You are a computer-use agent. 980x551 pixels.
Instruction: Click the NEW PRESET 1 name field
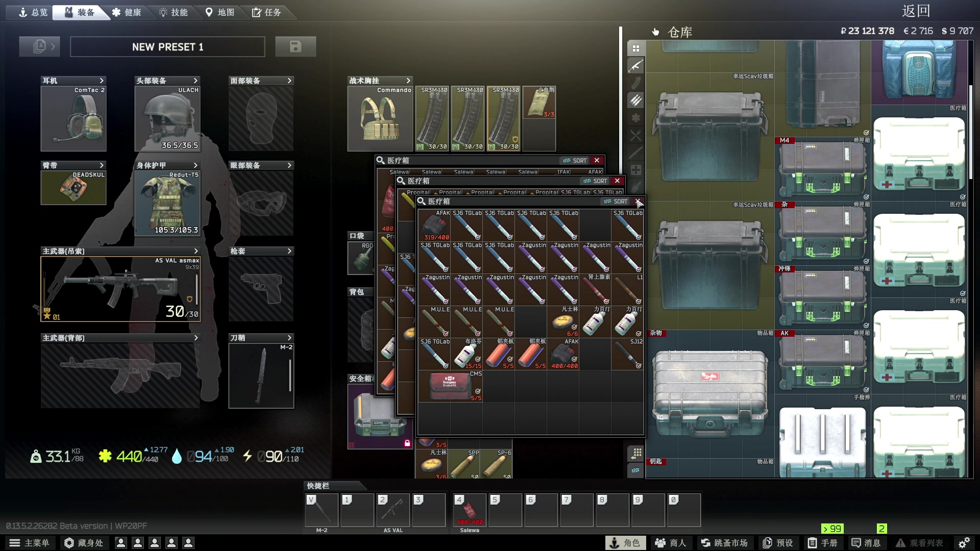point(167,47)
